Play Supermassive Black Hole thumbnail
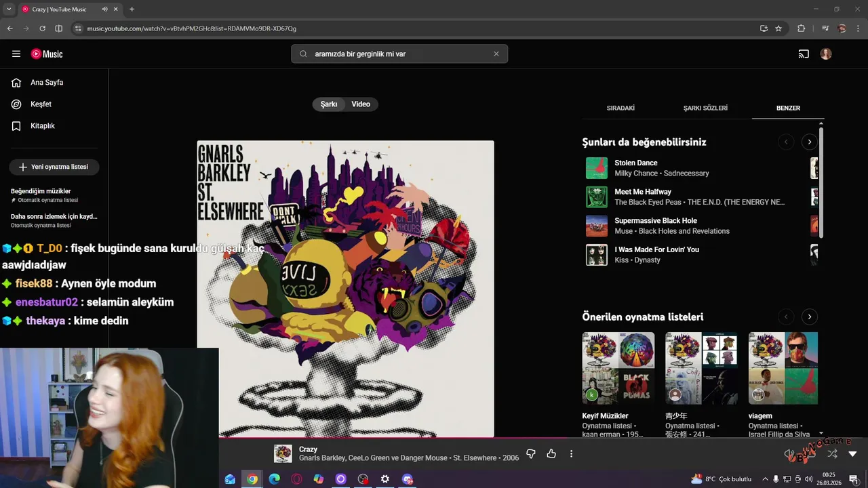The height and width of the screenshot is (488, 868). click(x=597, y=226)
